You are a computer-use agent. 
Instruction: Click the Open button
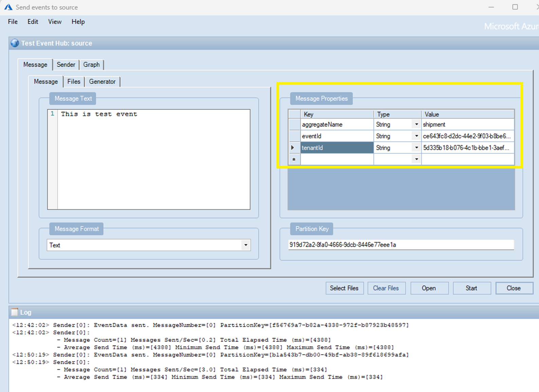coord(429,288)
